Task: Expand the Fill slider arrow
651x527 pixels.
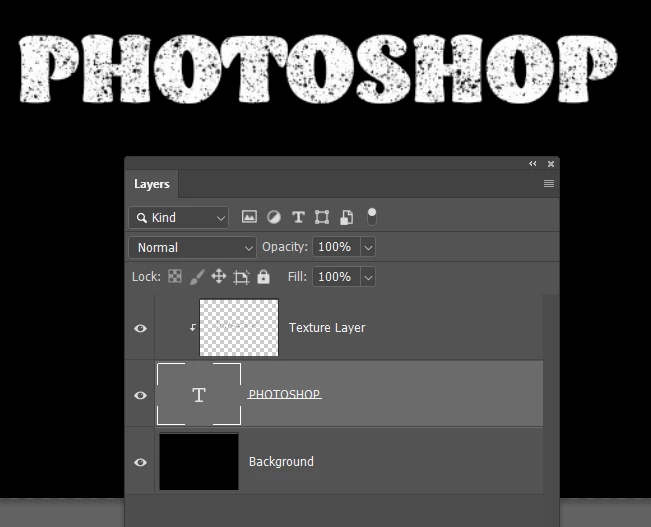Action: click(368, 277)
